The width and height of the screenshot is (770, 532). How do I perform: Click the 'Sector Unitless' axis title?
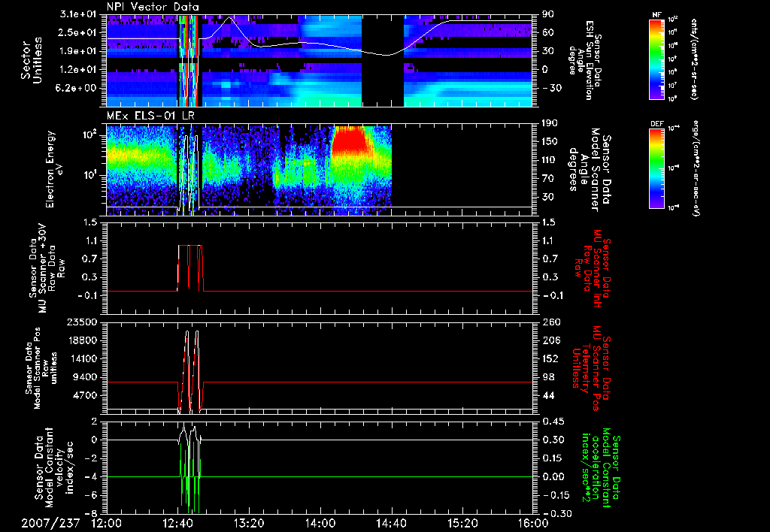point(31,60)
